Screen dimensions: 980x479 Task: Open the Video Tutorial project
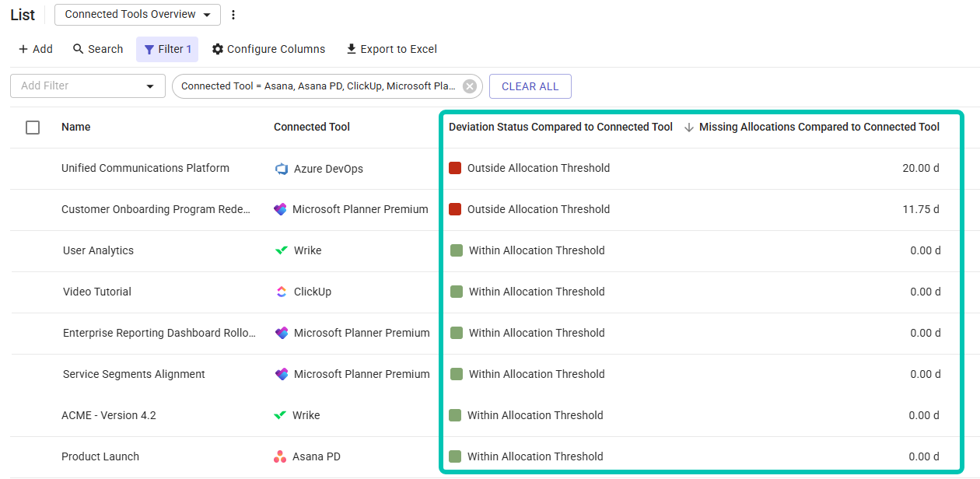coord(97,292)
